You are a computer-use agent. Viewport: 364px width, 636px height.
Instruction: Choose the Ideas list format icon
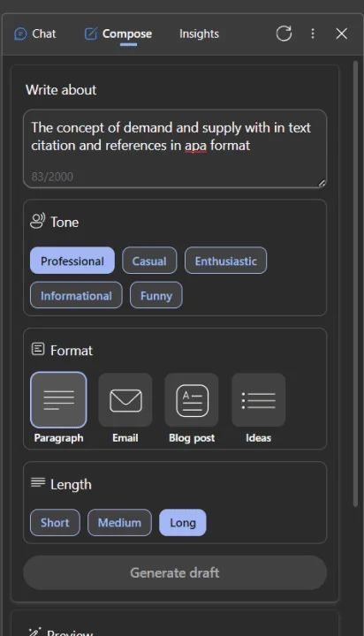pos(259,400)
